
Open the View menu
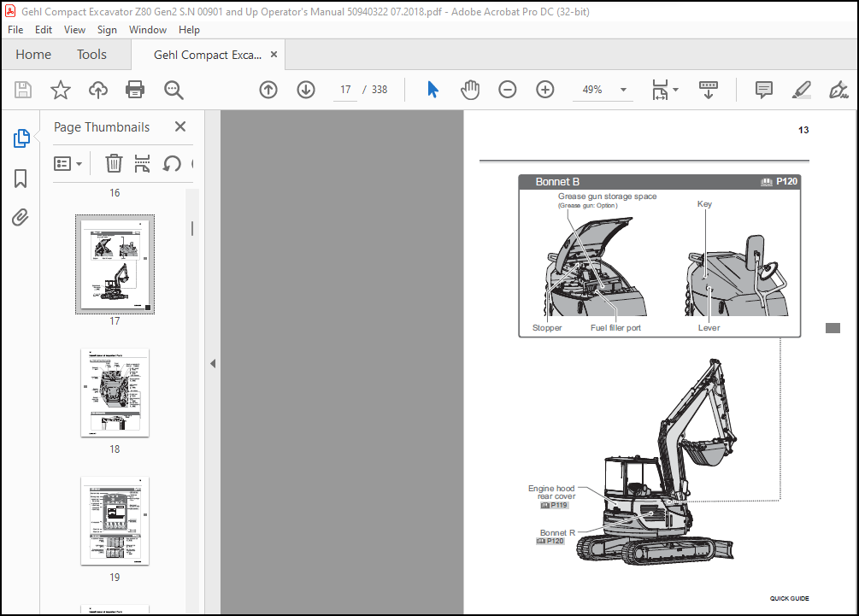click(x=74, y=30)
